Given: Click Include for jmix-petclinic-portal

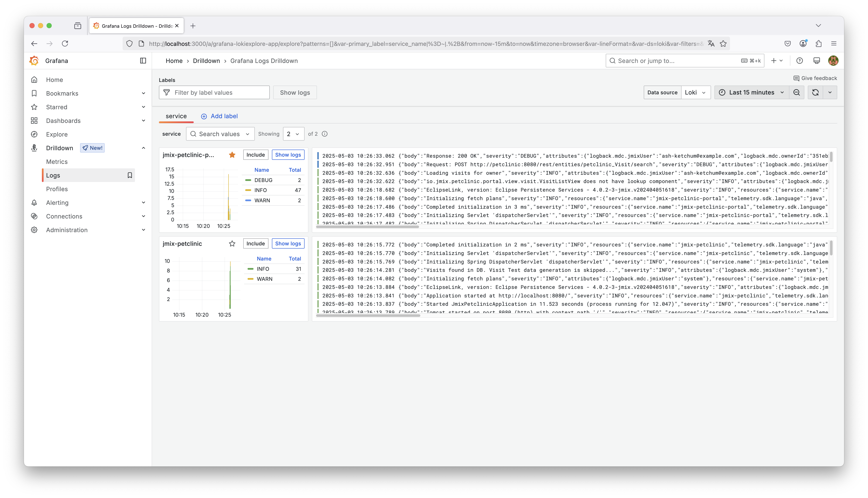Looking at the screenshot, I should 255,155.
